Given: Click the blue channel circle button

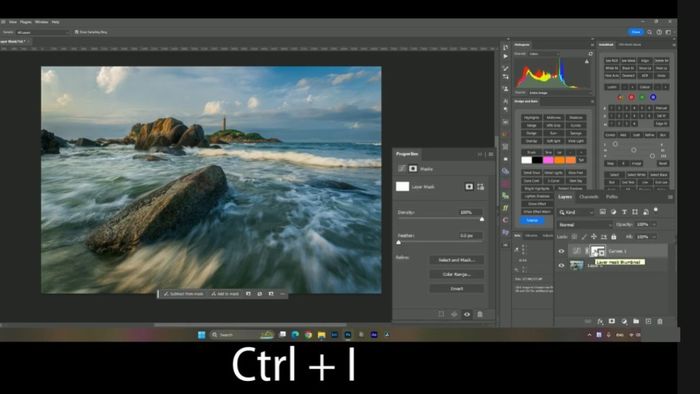Looking at the screenshot, I should click(653, 97).
